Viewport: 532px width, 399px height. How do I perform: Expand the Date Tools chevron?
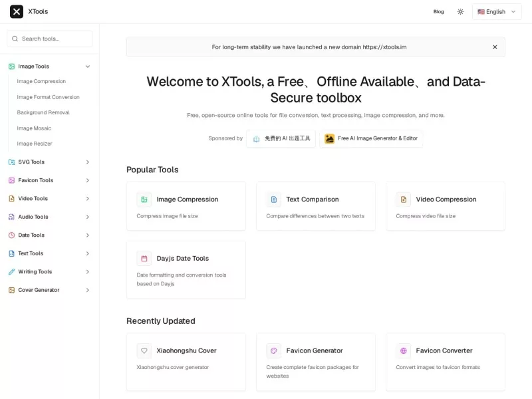(x=88, y=235)
